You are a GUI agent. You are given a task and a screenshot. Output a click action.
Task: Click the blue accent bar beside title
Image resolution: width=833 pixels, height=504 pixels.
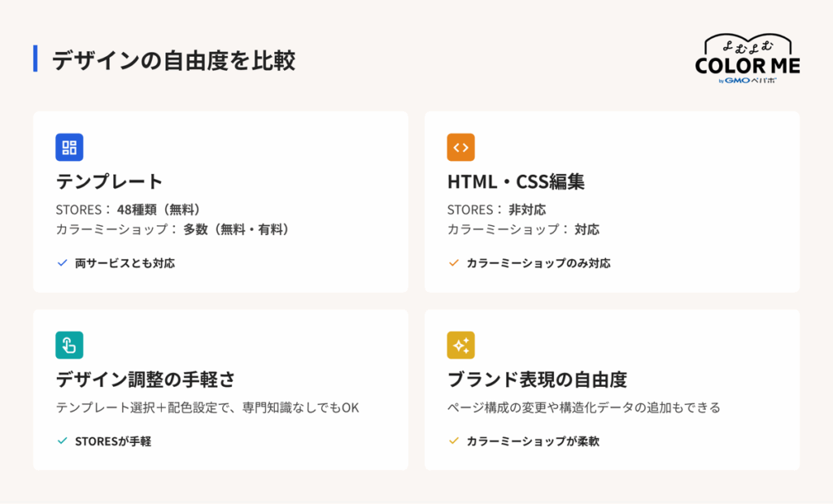click(35, 59)
